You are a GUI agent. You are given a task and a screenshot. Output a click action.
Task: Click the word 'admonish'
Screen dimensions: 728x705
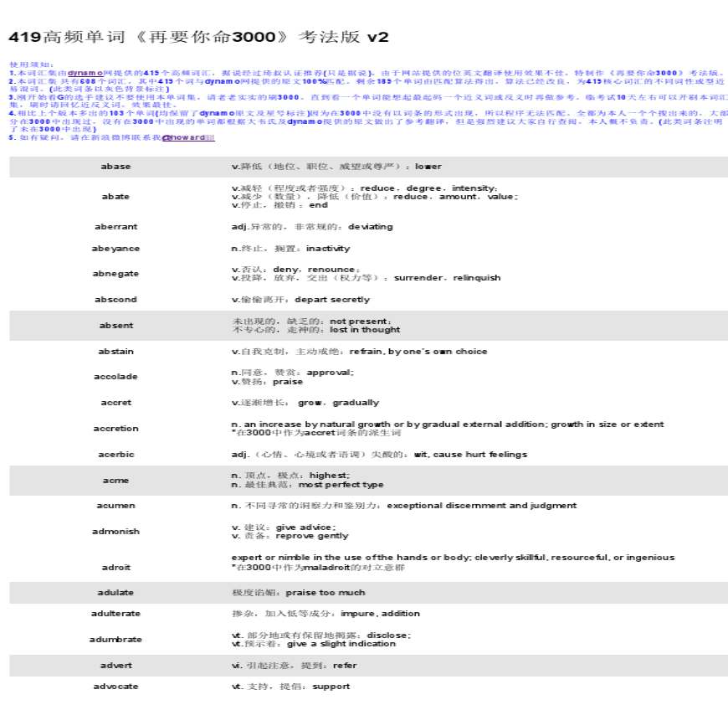tap(116, 532)
